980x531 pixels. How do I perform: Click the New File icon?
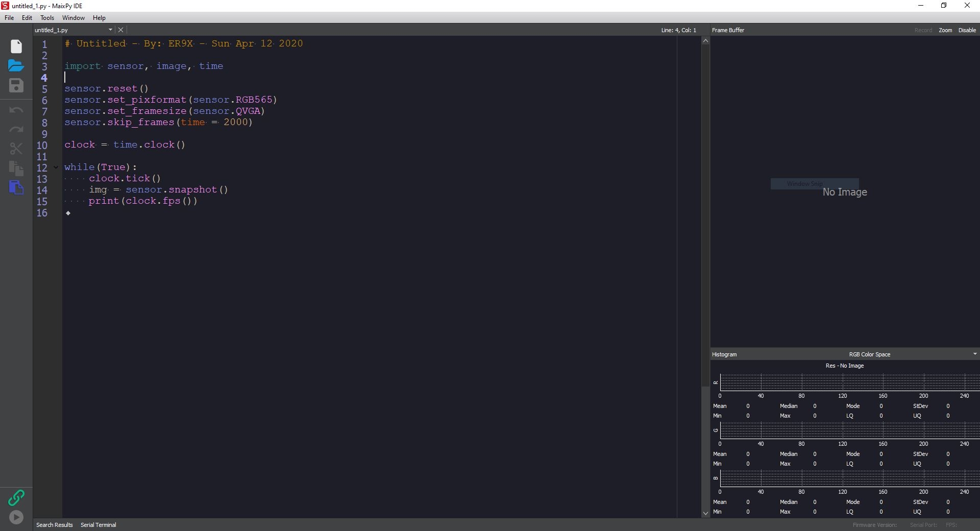[x=16, y=46]
